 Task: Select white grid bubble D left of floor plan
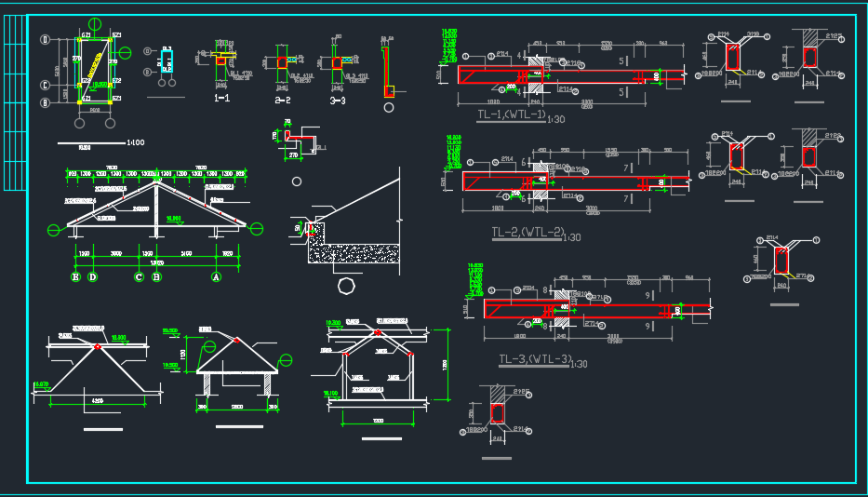tap(46, 39)
